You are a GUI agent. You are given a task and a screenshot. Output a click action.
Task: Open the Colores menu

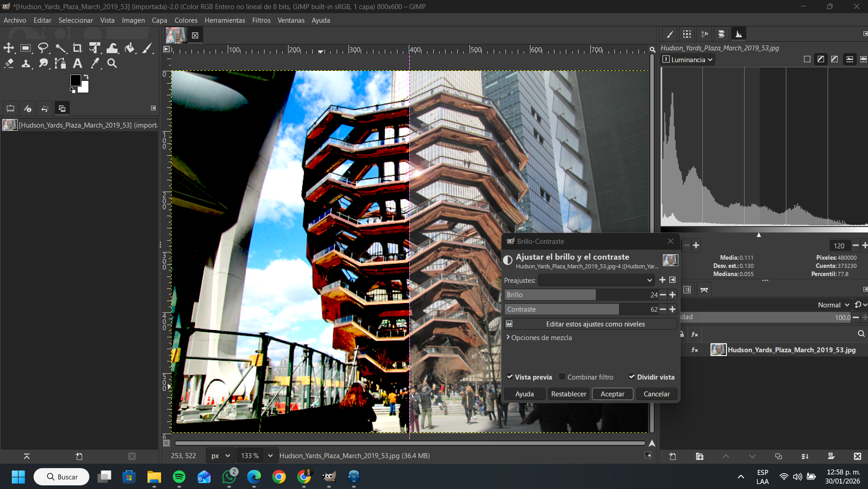click(186, 20)
